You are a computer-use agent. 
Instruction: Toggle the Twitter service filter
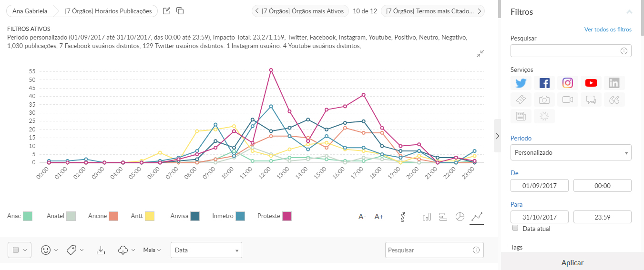click(521, 83)
